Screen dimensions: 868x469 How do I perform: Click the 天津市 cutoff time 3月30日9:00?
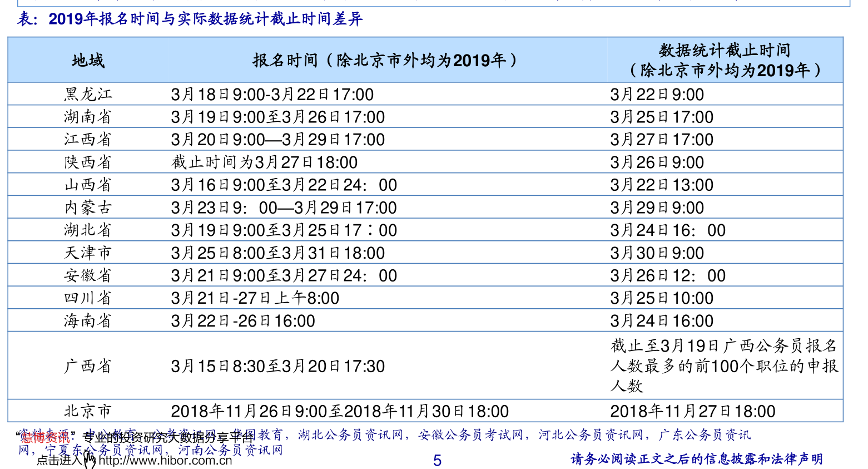click(x=657, y=253)
